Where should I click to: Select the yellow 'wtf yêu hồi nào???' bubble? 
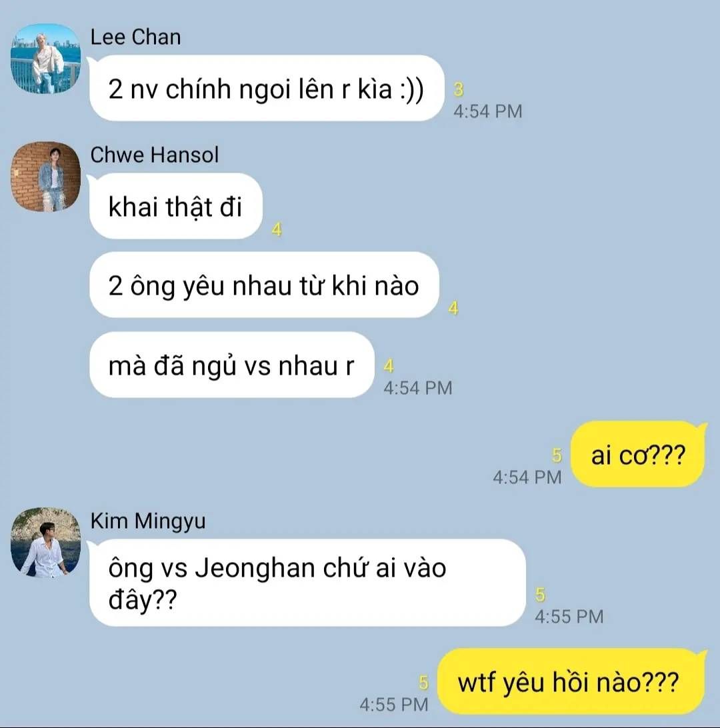572,681
